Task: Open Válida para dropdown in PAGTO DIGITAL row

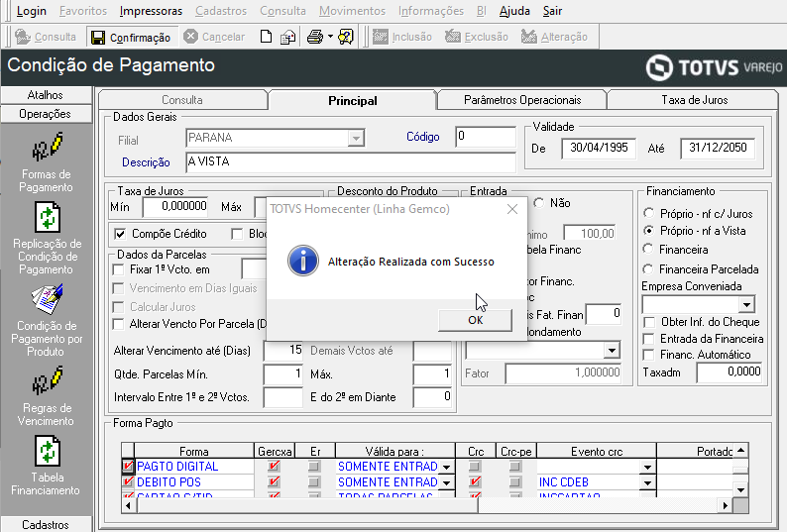Action: [446, 467]
